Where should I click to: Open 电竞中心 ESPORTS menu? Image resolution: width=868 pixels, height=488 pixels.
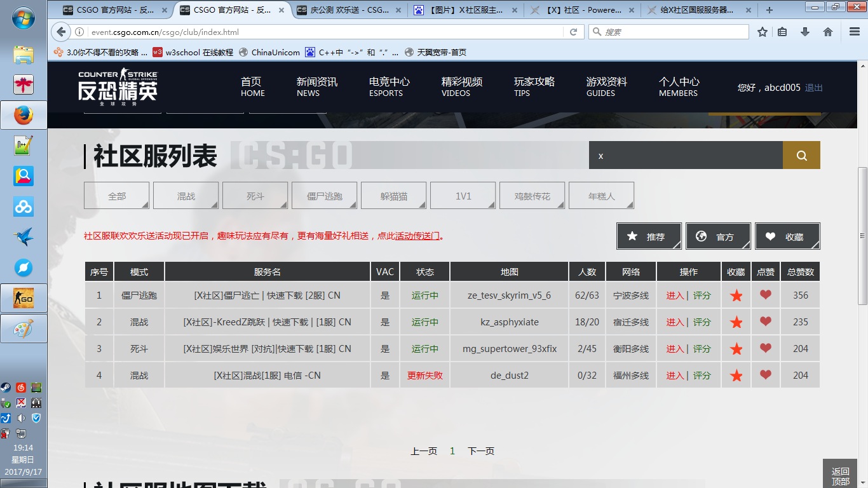[x=389, y=87]
